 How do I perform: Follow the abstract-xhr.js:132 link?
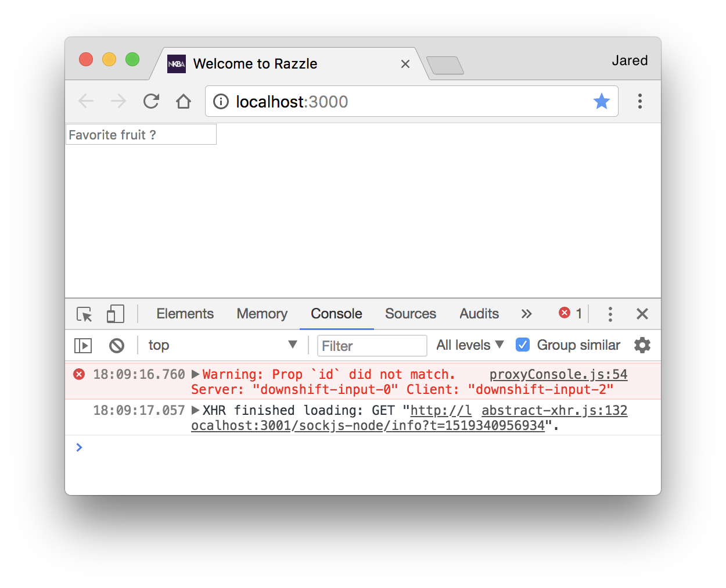coord(554,410)
